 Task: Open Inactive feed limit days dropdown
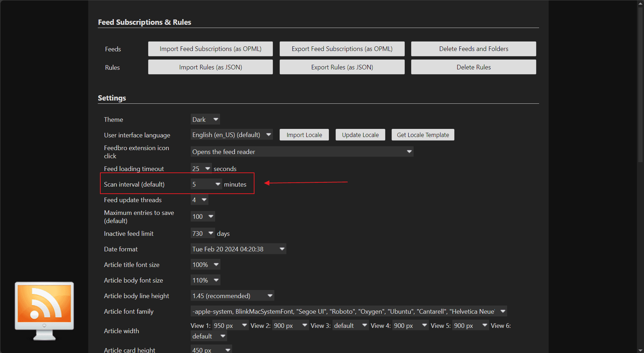(x=203, y=233)
